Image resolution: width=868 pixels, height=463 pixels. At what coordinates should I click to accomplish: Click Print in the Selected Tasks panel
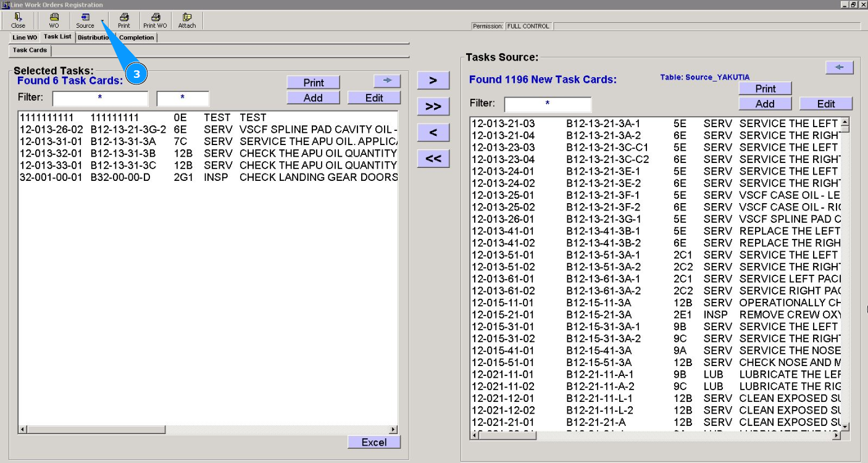[314, 83]
